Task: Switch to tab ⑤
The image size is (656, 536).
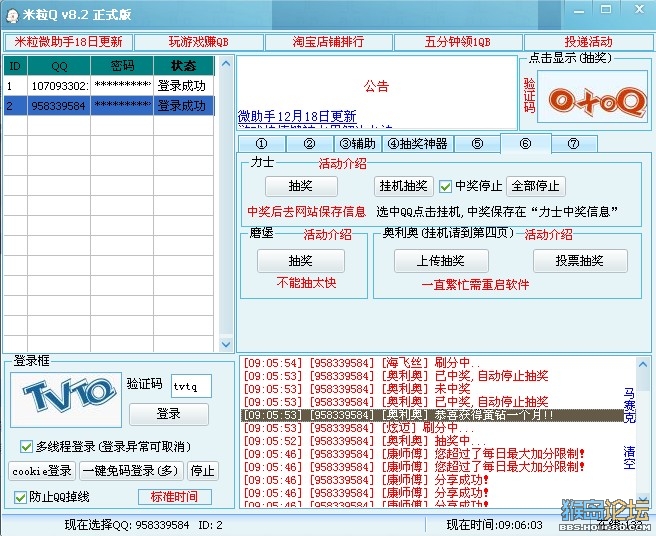Action: coord(477,144)
